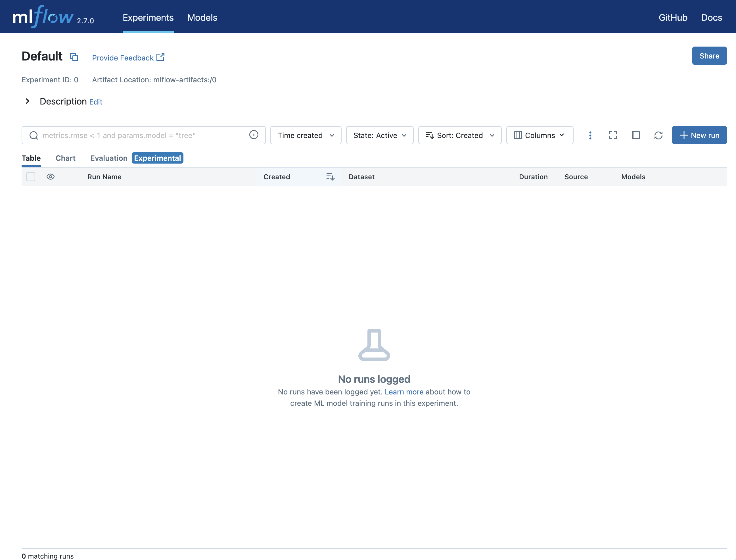
Task: Click the runs search input field
Action: [x=143, y=135]
